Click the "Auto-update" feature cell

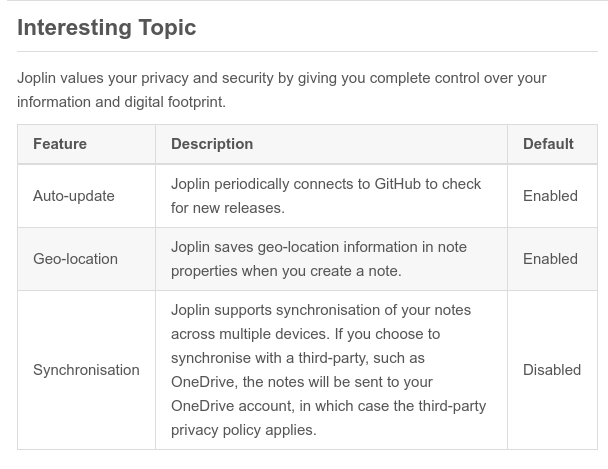click(74, 196)
